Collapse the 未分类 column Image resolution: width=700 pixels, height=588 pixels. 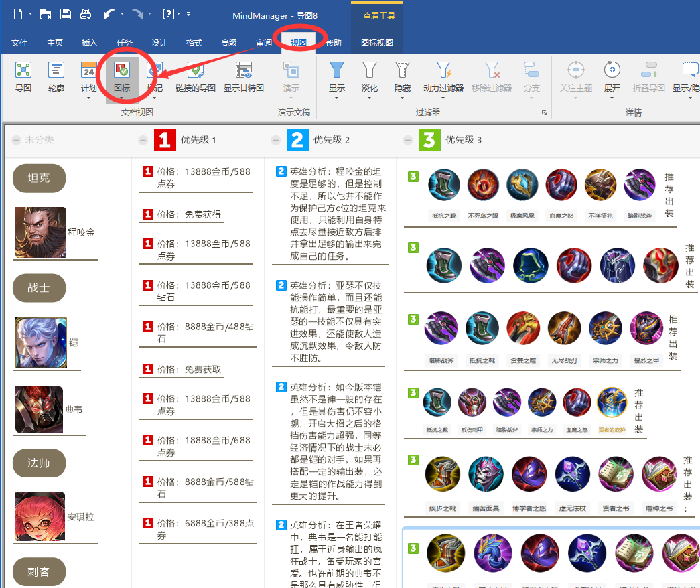pos(17,140)
